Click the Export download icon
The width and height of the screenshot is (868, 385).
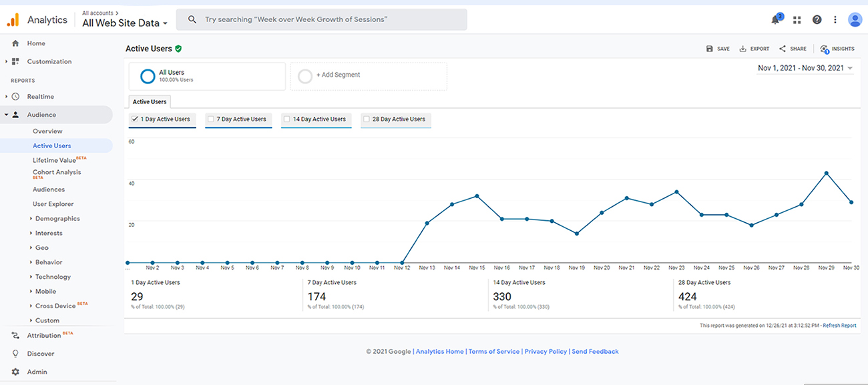point(742,49)
